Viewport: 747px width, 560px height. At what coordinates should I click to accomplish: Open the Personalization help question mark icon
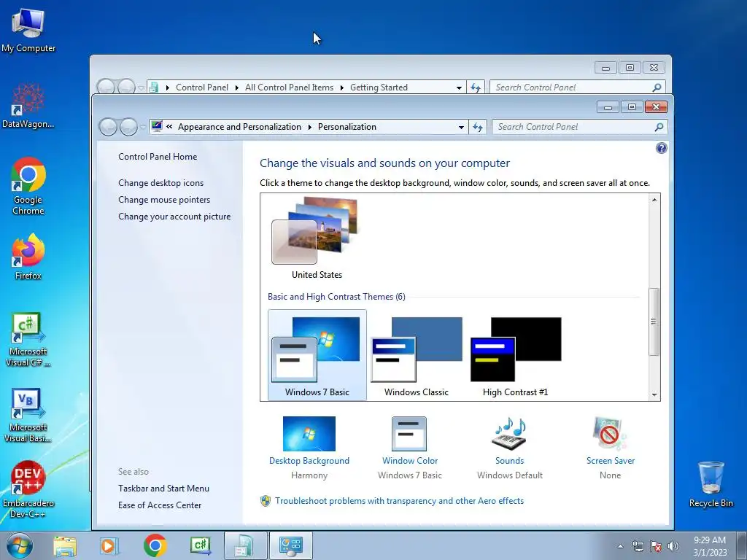click(x=661, y=148)
